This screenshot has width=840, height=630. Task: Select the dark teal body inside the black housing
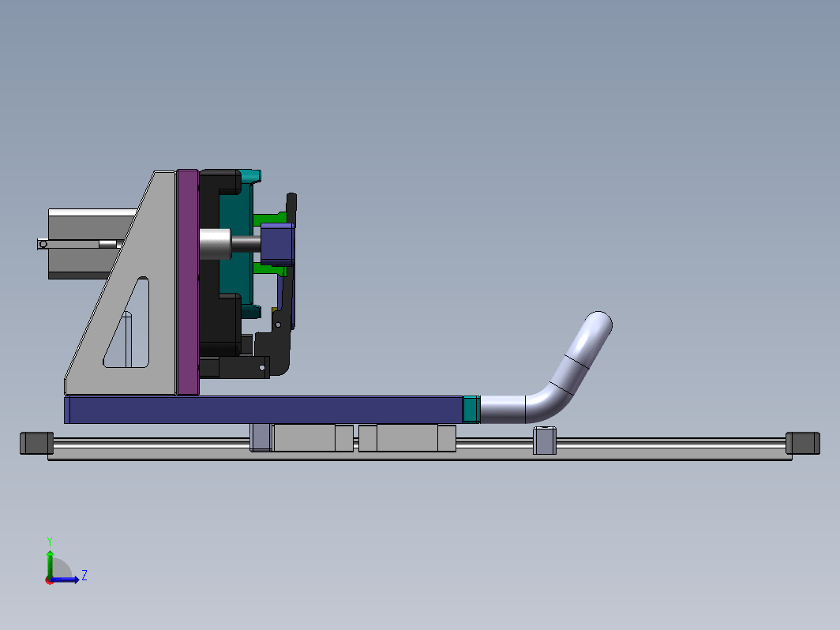point(236,244)
